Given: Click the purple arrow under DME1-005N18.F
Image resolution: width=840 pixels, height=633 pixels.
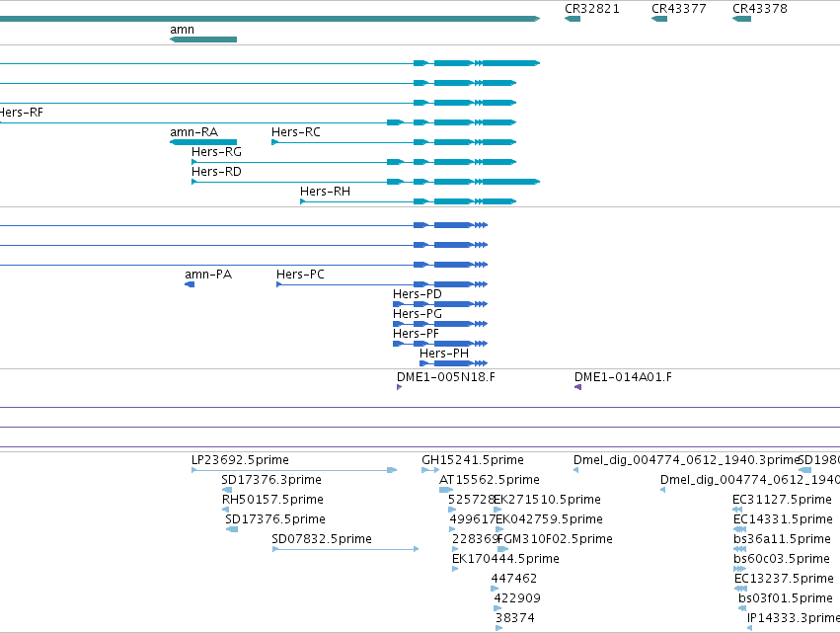Looking at the screenshot, I should click(399, 387).
